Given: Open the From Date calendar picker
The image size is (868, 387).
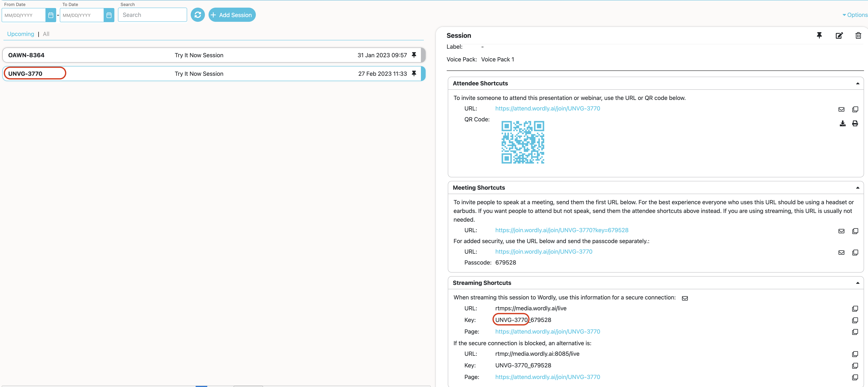Looking at the screenshot, I should pyautogui.click(x=51, y=15).
